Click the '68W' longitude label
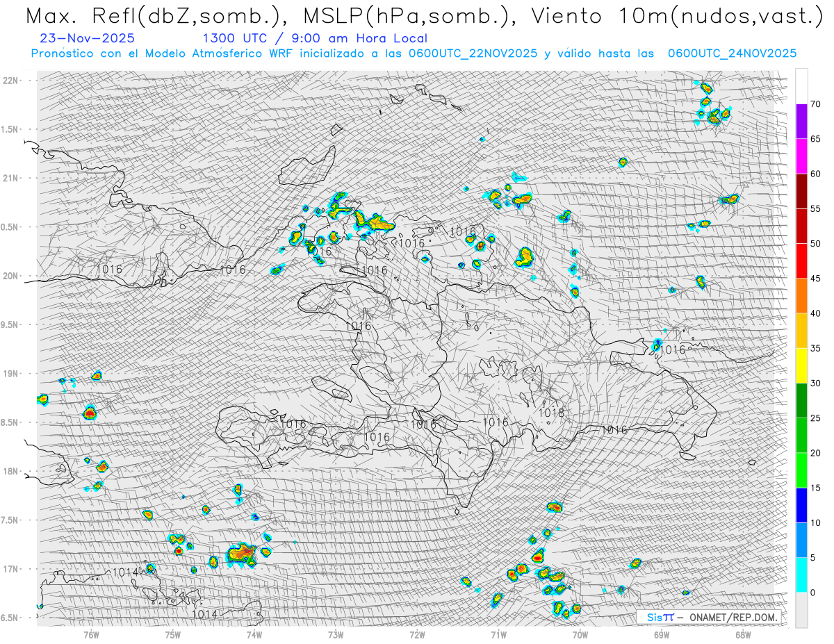 click(x=742, y=634)
